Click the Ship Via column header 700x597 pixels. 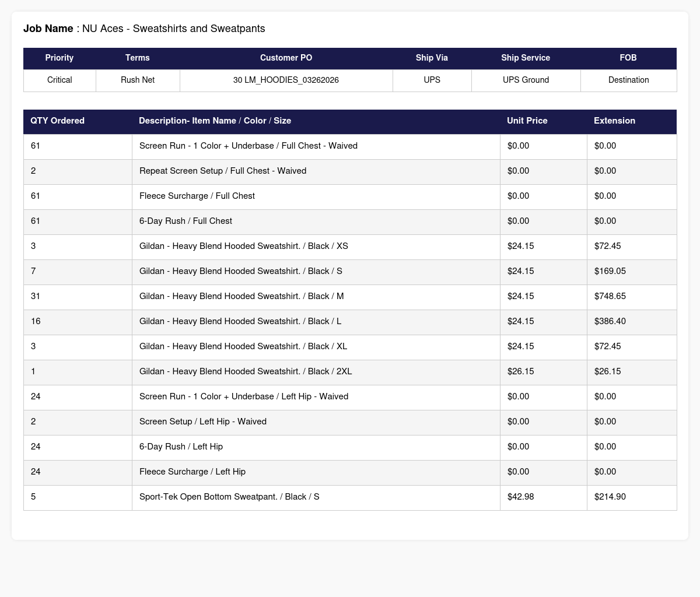coord(432,58)
